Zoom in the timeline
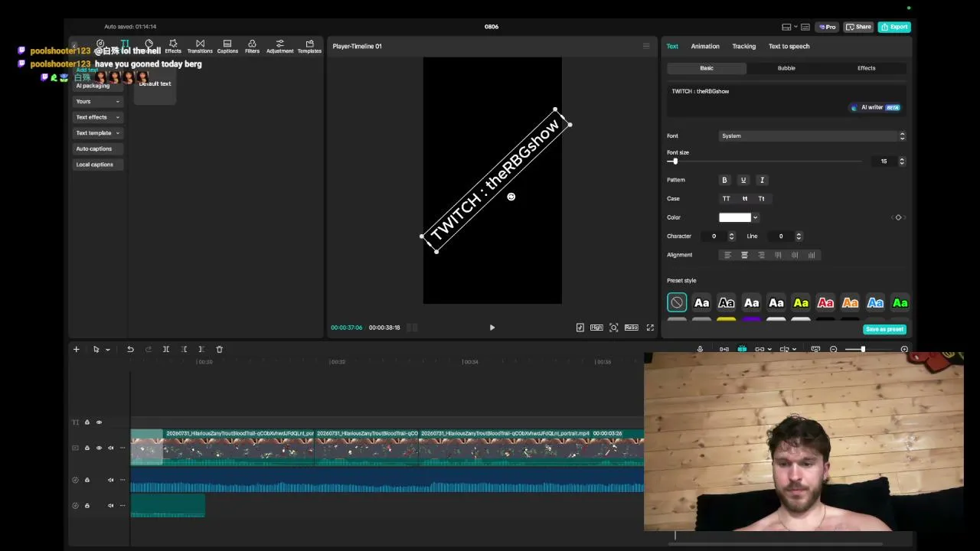Image resolution: width=980 pixels, height=551 pixels. click(904, 349)
